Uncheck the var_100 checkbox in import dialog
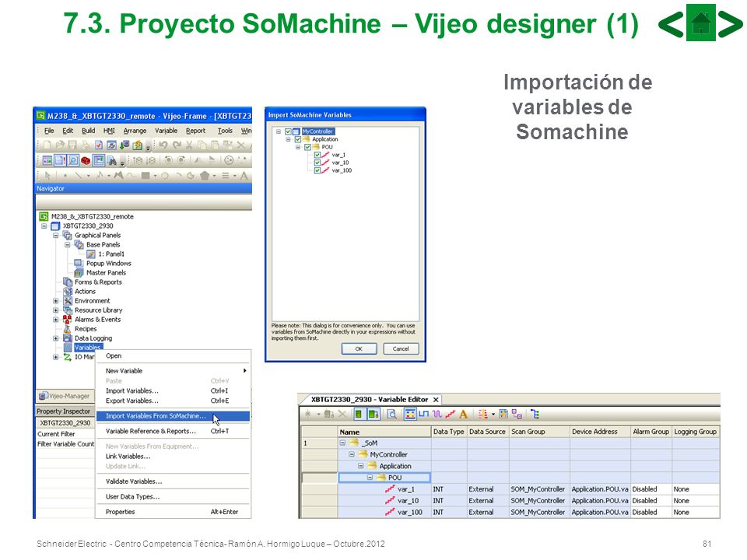The height and width of the screenshot is (560, 747). 317,170
